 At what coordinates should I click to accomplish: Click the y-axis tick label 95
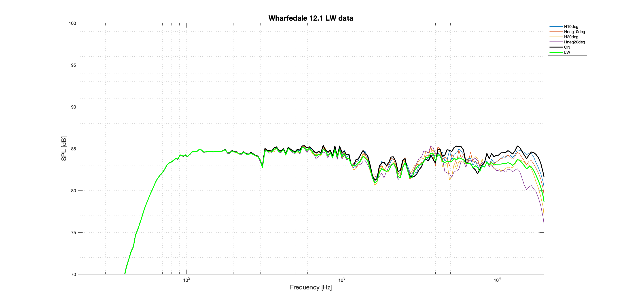coord(73,65)
